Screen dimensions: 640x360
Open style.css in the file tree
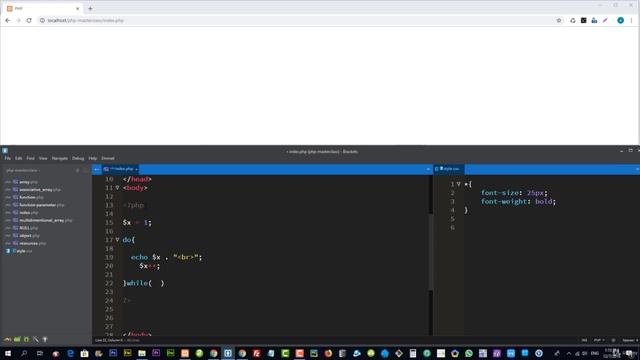pyautogui.click(x=24, y=251)
